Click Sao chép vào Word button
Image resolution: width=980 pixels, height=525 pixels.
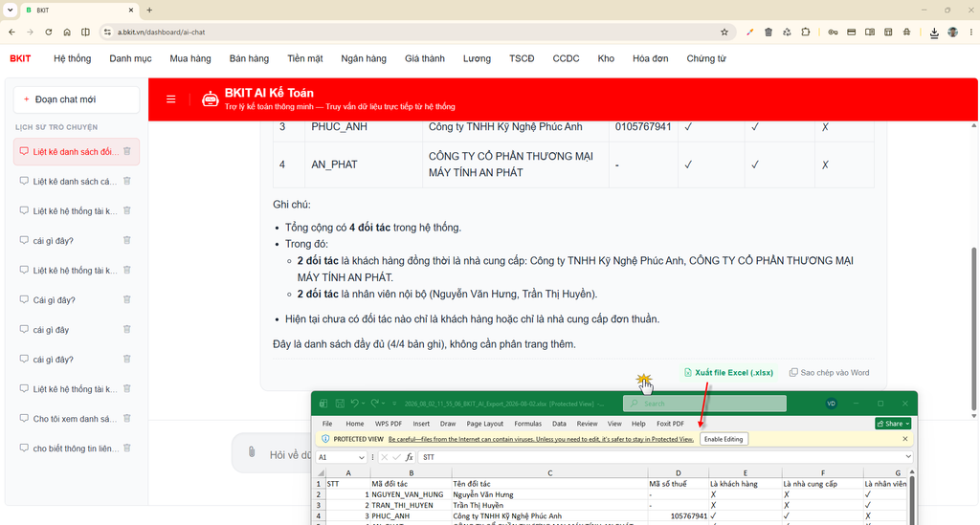830,373
